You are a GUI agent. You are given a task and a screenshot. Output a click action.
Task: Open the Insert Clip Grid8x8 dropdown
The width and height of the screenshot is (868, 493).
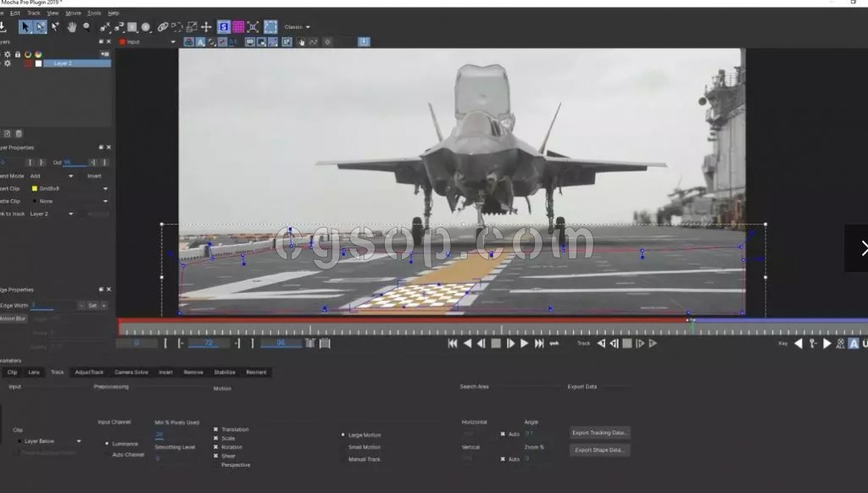pyautogui.click(x=70, y=189)
